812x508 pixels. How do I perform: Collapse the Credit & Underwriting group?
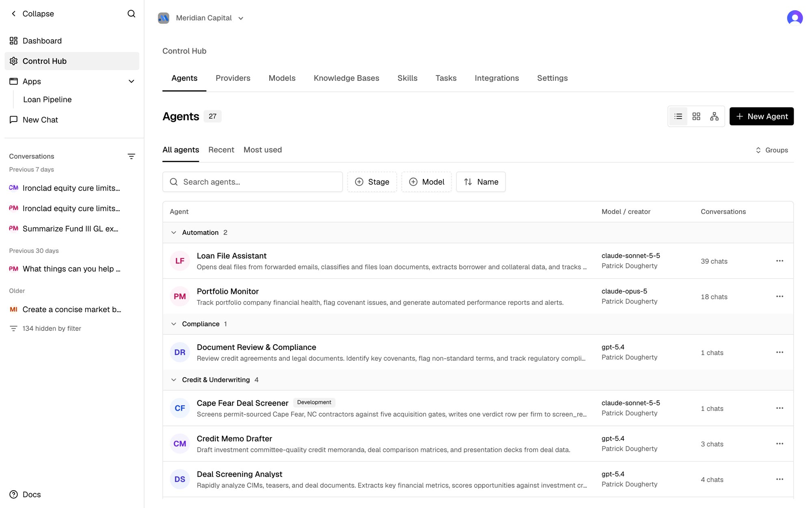click(x=174, y=380)
